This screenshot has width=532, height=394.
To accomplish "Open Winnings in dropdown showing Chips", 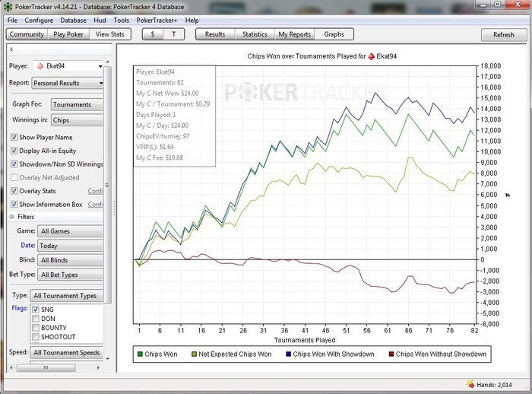I will 77,120.
